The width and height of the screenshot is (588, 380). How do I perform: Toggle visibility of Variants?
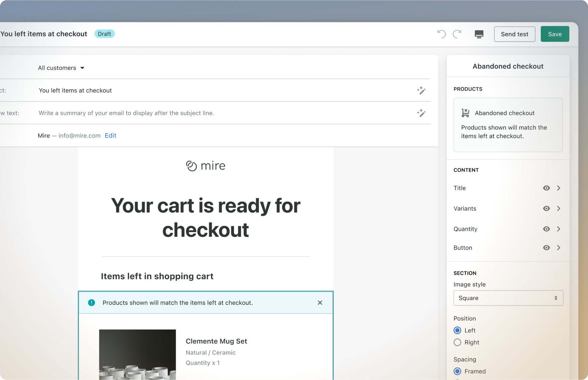[x=546, y=208]
